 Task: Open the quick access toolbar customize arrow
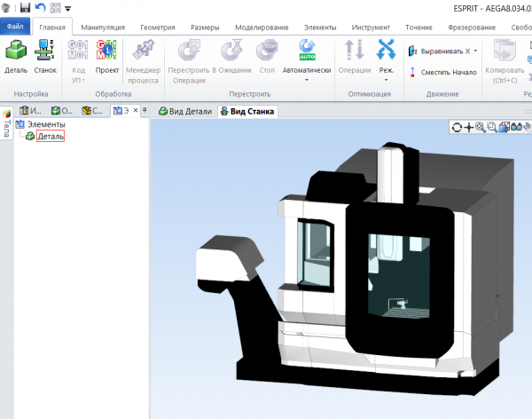point(68,9)
